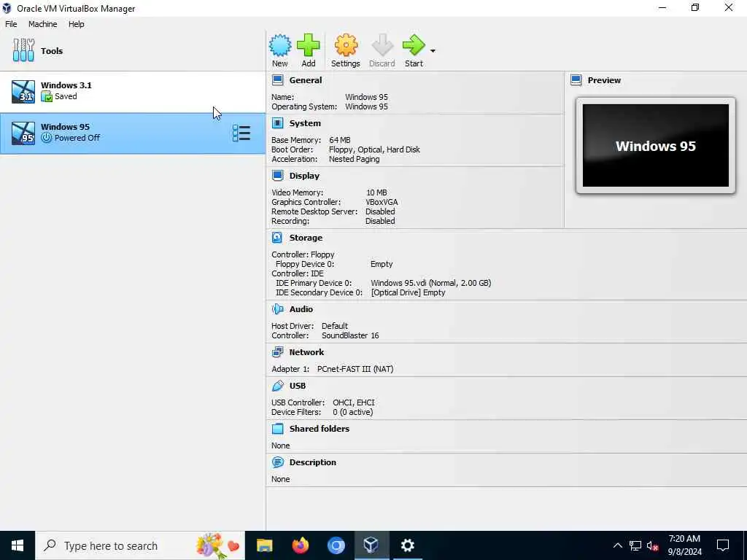Click the System section heading
The height and width of the screenshot is (560, 747).
pos(305,123)
